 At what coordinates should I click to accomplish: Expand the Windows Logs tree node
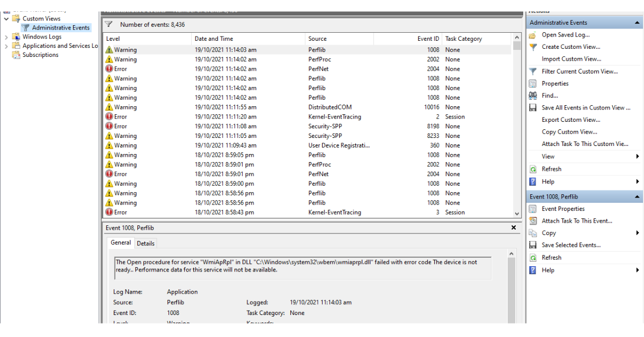point(6,37)
